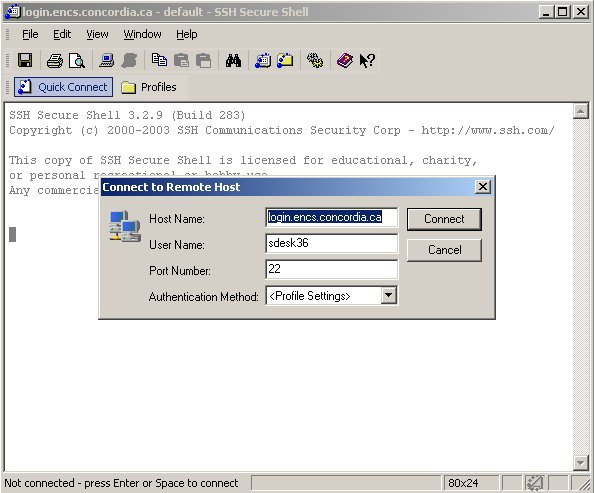594x493 pixels.
Task: Open the File menu
Action: (x=30, y=34)
